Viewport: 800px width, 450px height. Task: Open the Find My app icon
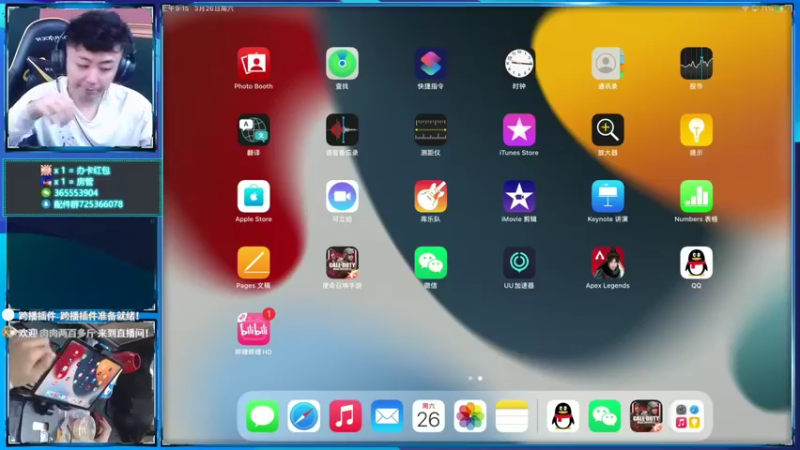pos(342,64)
